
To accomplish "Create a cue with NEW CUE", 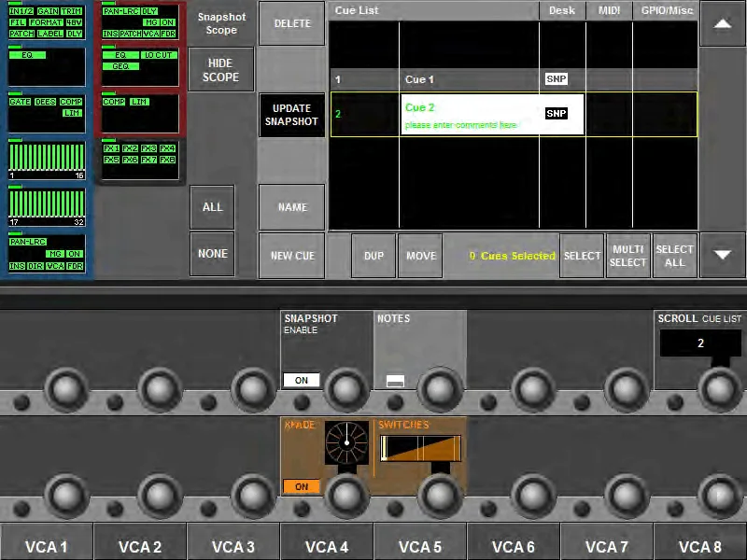I will click(292, 256).
